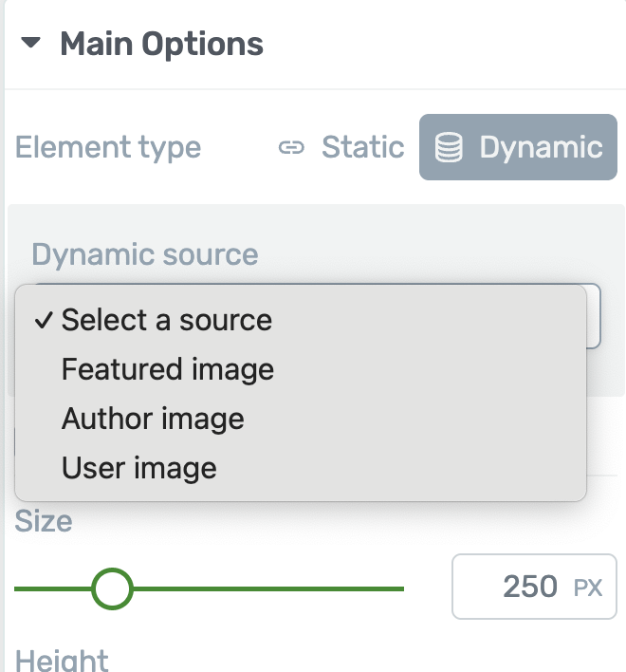Image resolution: width=626 pixels, height=672 pixels.
Task: Select User image option
Action: click(139, 468)
